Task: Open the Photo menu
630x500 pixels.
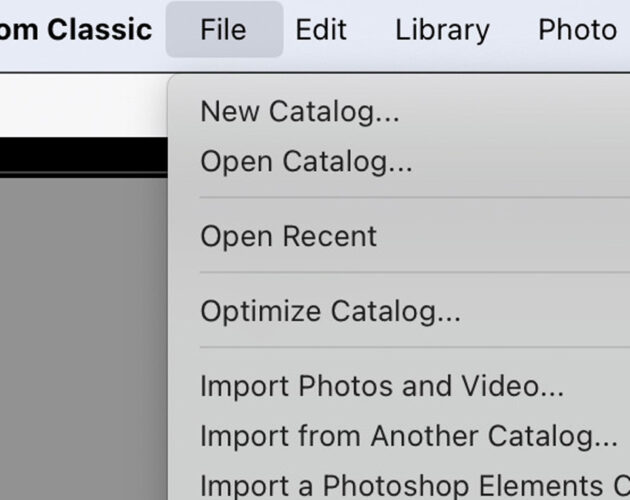Action: pos(577,29)
